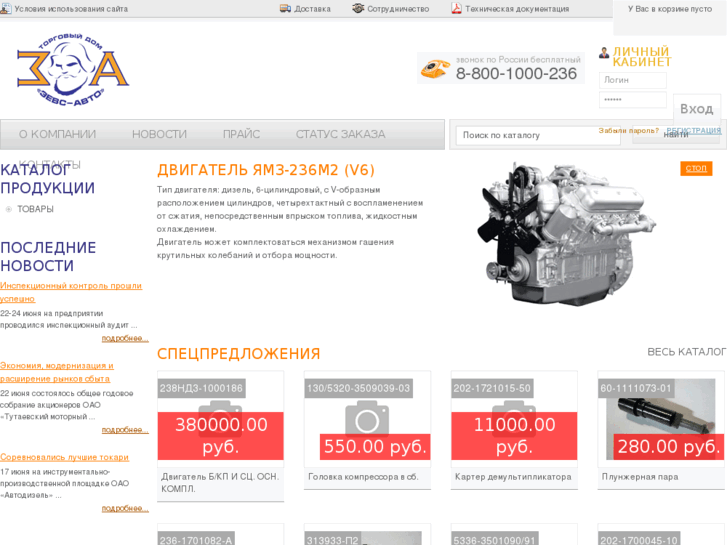Click the password input field
Screen dimensions: 727x545
[x=632, y=100]
